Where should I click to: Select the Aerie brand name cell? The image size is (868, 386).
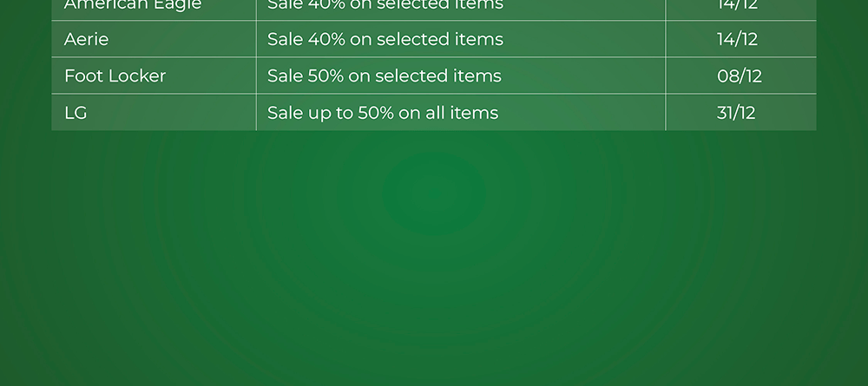pyautogui.click(x=87, y=39)
